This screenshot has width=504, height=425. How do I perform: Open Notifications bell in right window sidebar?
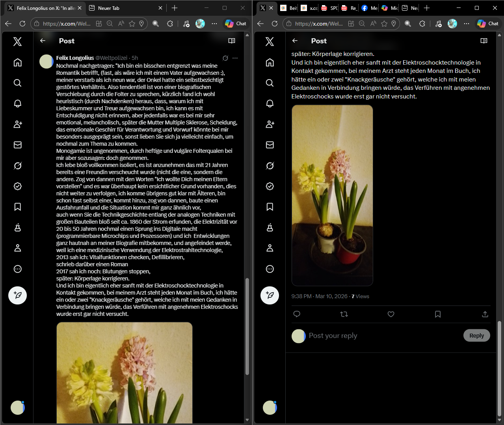[270, 104]
